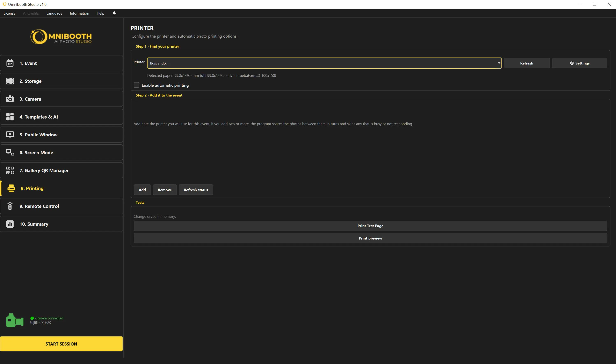
Task: Open Camera section via camera icon
Action: click(10, 99)
